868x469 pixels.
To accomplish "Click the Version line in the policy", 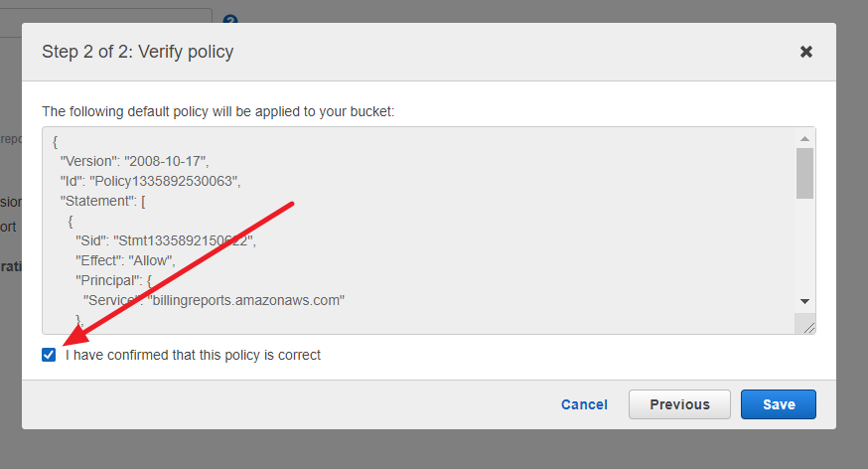I will [134, 161].
